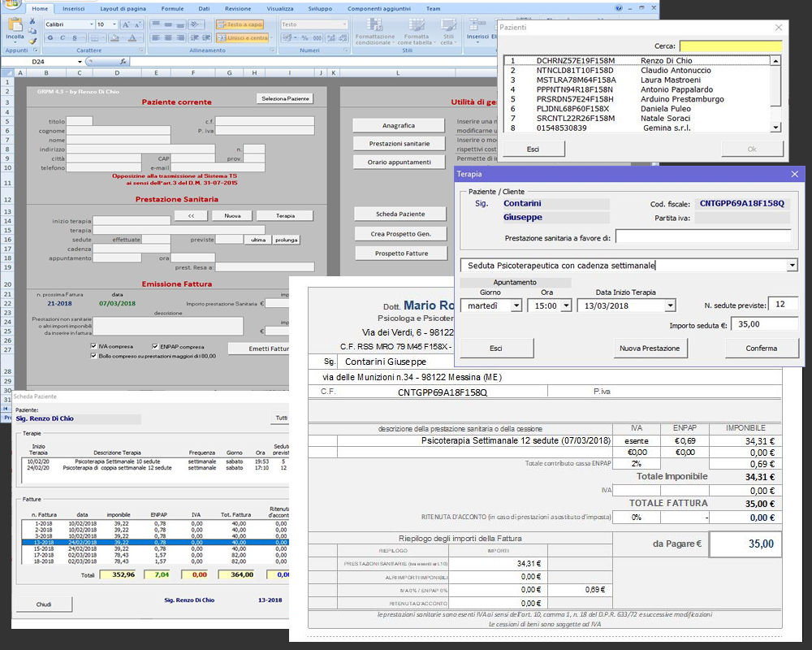The height and width of the screenshot is (650, 812).
Task: Click the increase indent icon
Action: [x=206, y=38]
